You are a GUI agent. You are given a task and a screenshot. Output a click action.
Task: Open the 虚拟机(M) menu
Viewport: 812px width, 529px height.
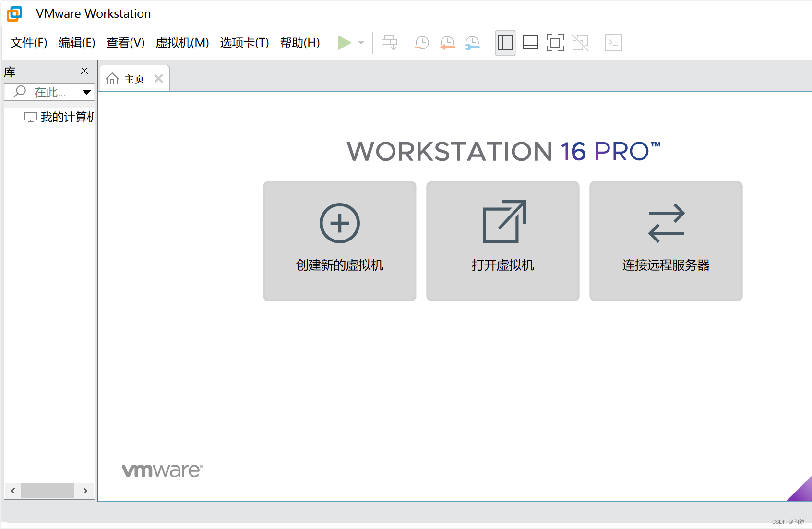tap(182, 43)
